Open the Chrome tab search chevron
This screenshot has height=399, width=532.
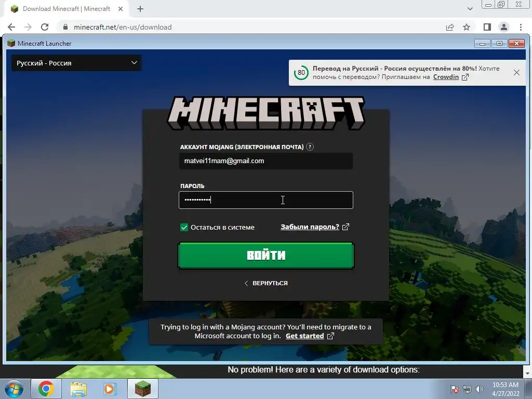[x=470, y=9]
